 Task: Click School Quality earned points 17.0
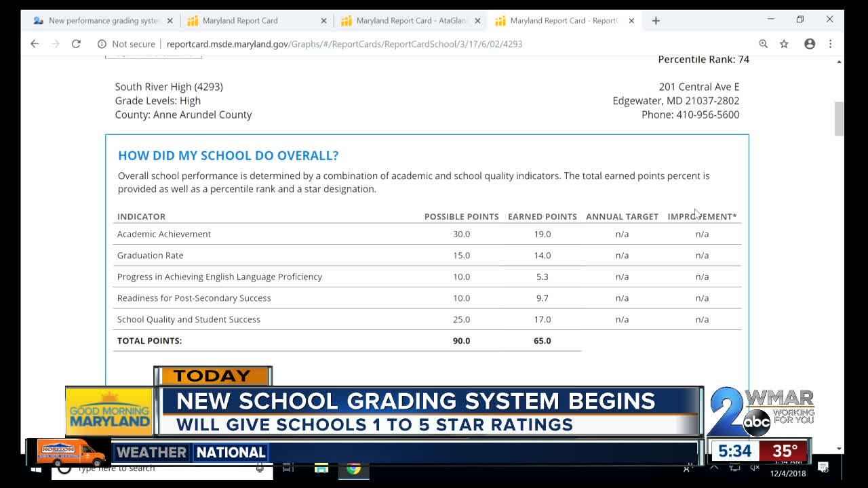click(542, 319)
